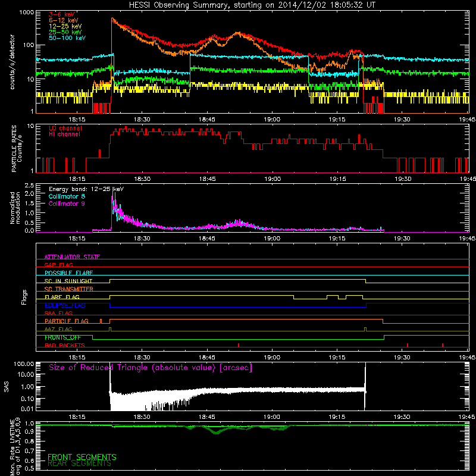Viewport: 476px width, 476px height.
Task: Click the green 25-50 keV legend entry
Action: point(65,32)
